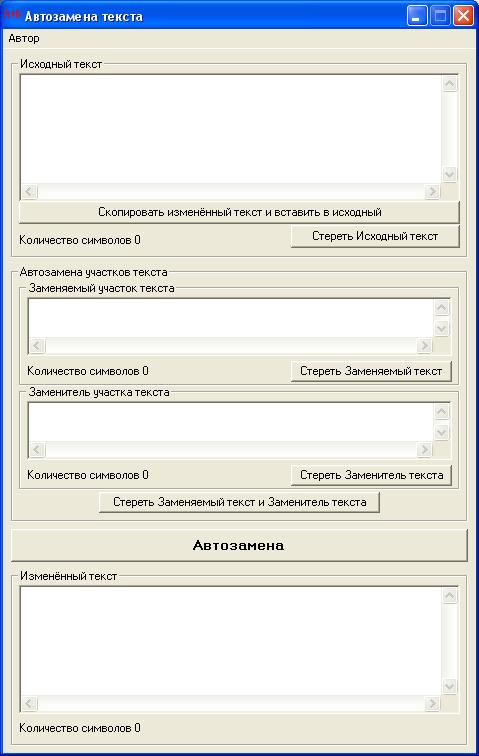Open the Автор menu
The width and height of the screenshot is (479, 756).
click(24, 39)
